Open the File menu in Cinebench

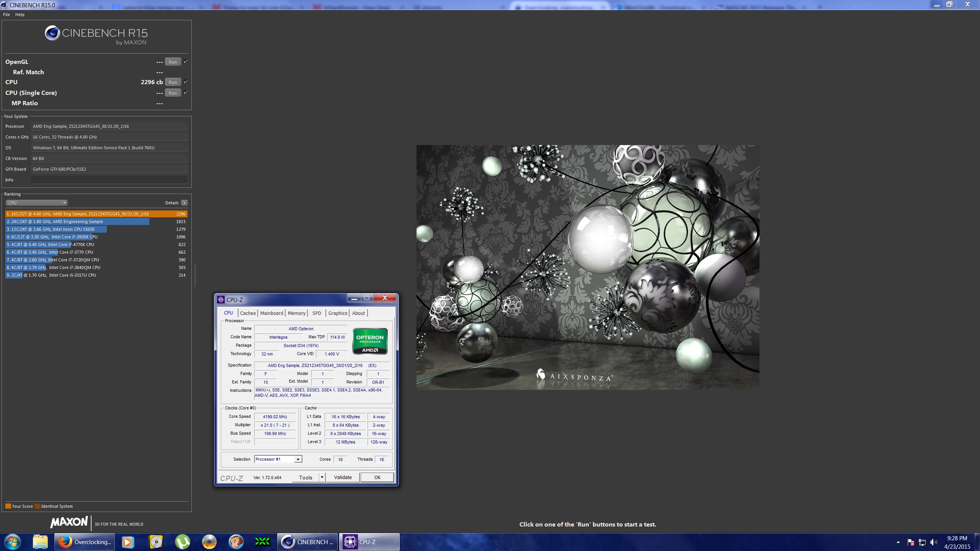7,15
